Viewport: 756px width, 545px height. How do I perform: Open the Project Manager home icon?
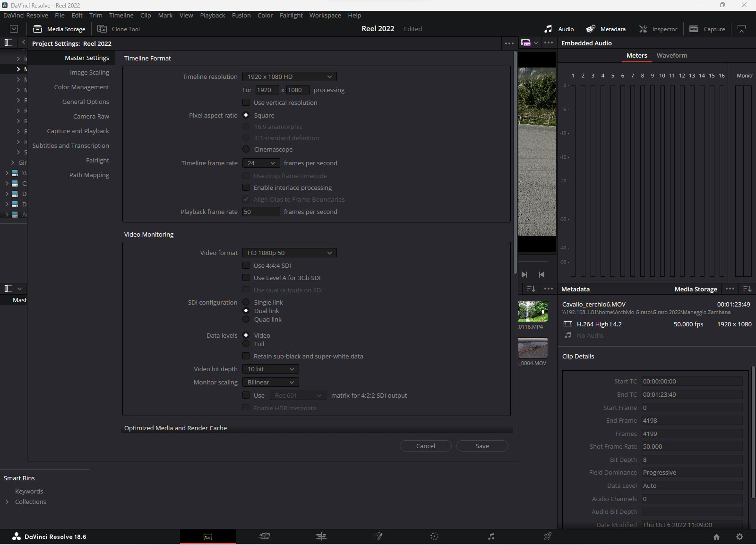[x=716, y=537]
